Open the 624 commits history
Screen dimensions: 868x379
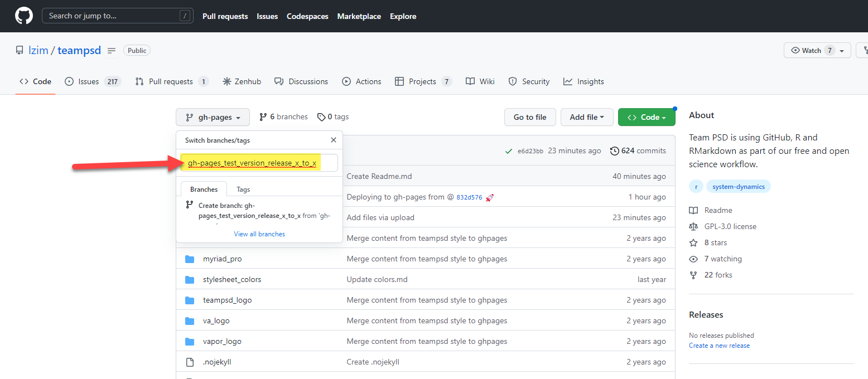[x=638, y=150]
